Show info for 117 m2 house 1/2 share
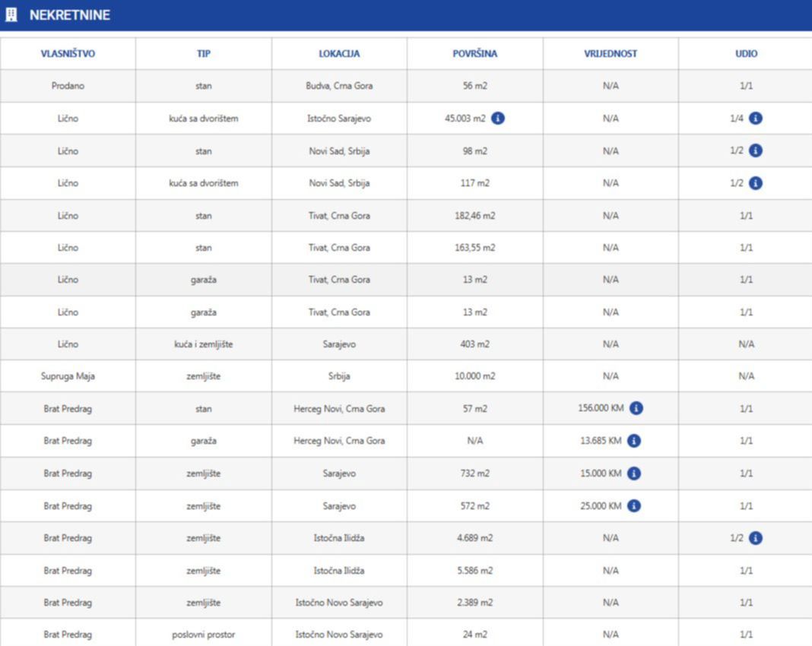The width and height of the screenshot is (812, 646). point(755,183)
